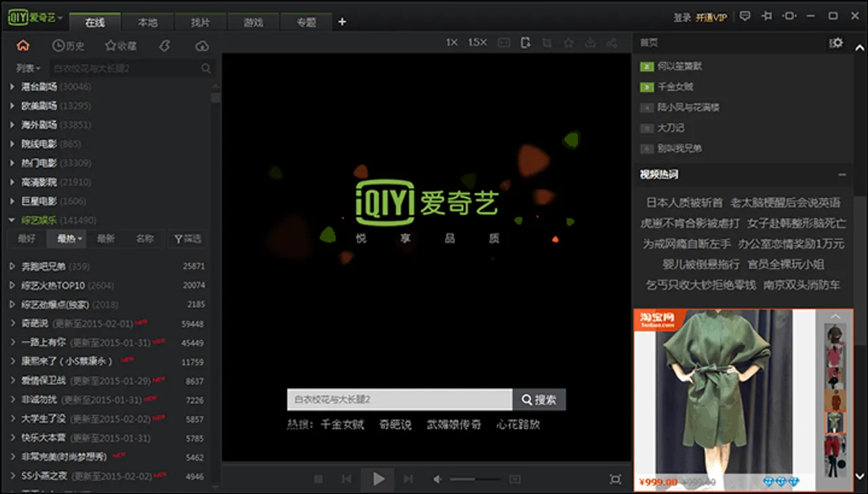Screen dimensions: 868x494
Task: Sort list by 最新
Action: click(106, 239)
